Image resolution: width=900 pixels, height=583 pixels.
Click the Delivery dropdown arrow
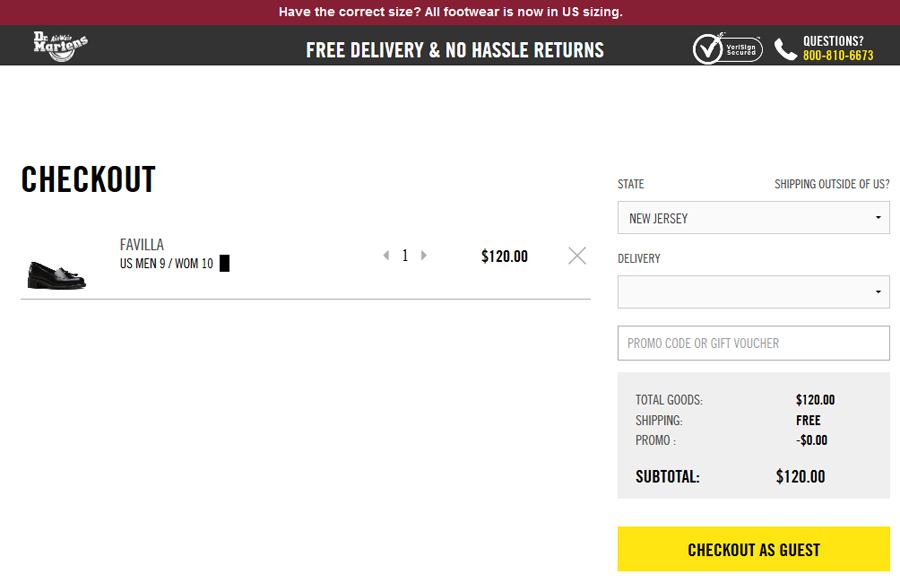click(x=878, y=292)
